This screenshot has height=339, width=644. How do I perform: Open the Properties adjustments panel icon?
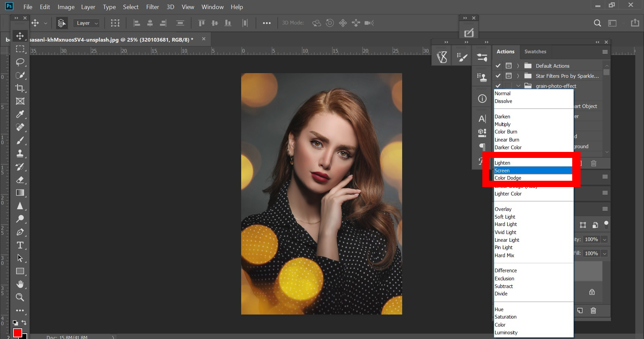[482, 58]
